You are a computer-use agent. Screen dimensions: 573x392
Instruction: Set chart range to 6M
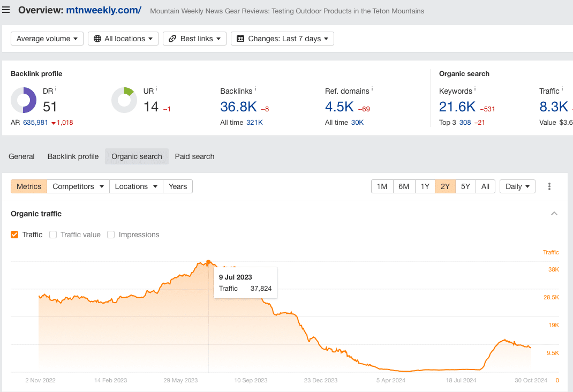404,186
